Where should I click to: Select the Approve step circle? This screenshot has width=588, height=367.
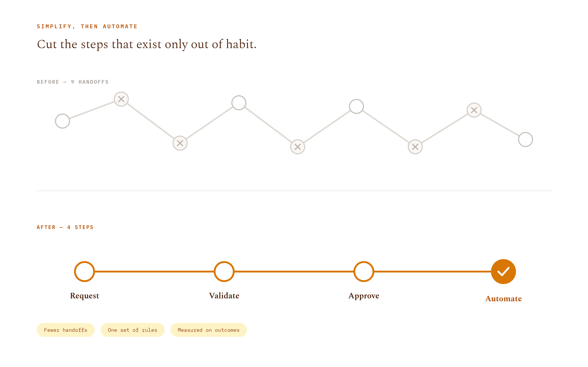pos(363,271)
